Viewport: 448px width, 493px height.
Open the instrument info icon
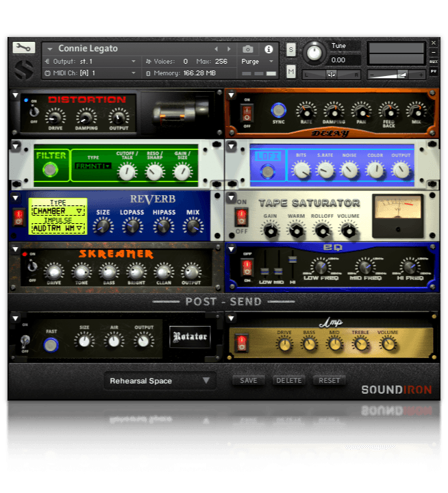[x=269, y=49]
